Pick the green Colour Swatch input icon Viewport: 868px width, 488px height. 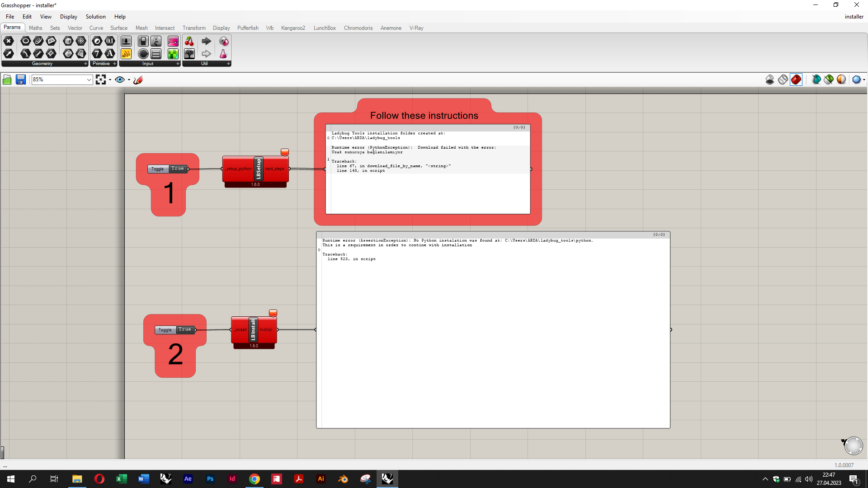(x=173, y=54)
